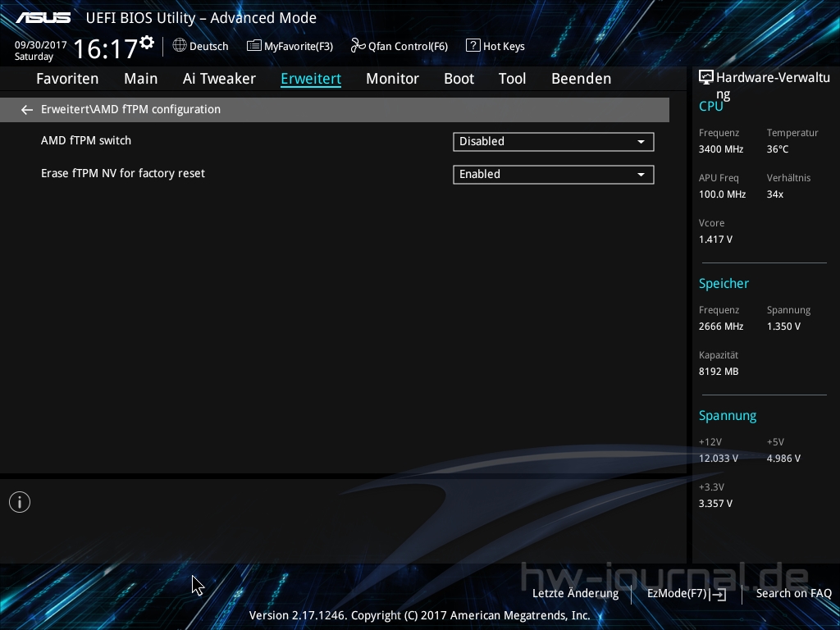
Task: Click the APU Freq value 100.0 MHz
Action: 722,194
